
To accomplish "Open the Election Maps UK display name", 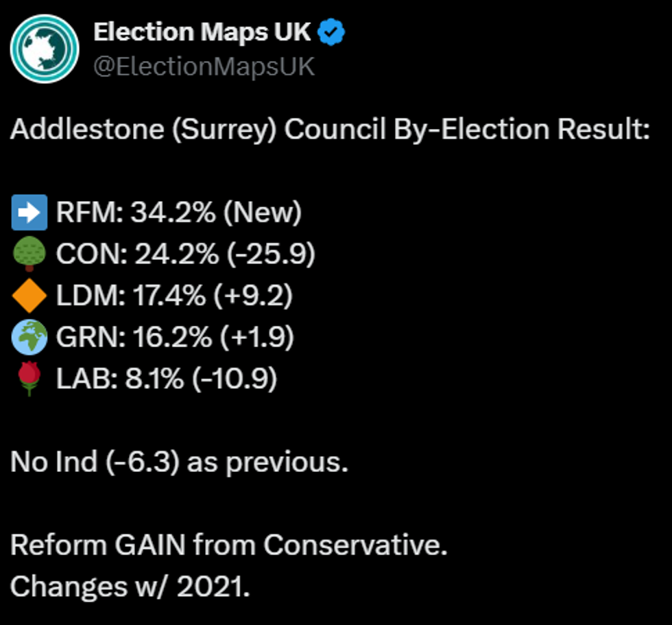I will click(x=202, y=32).
